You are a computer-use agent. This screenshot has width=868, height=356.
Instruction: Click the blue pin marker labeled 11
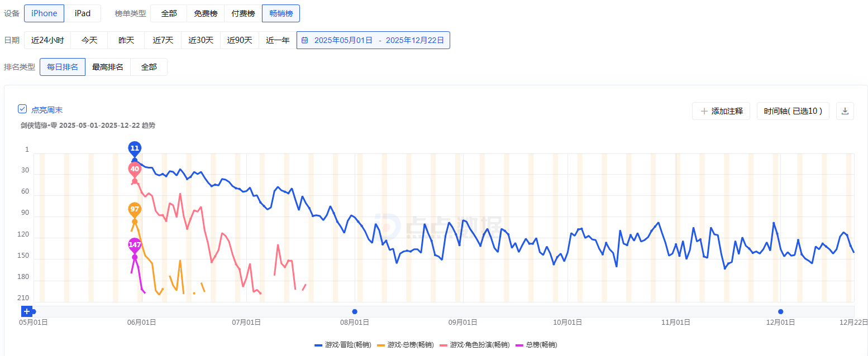point(135,148)
